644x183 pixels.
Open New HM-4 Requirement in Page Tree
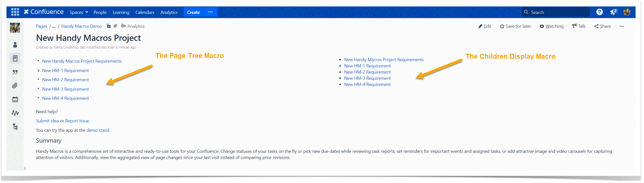[65, 99]
